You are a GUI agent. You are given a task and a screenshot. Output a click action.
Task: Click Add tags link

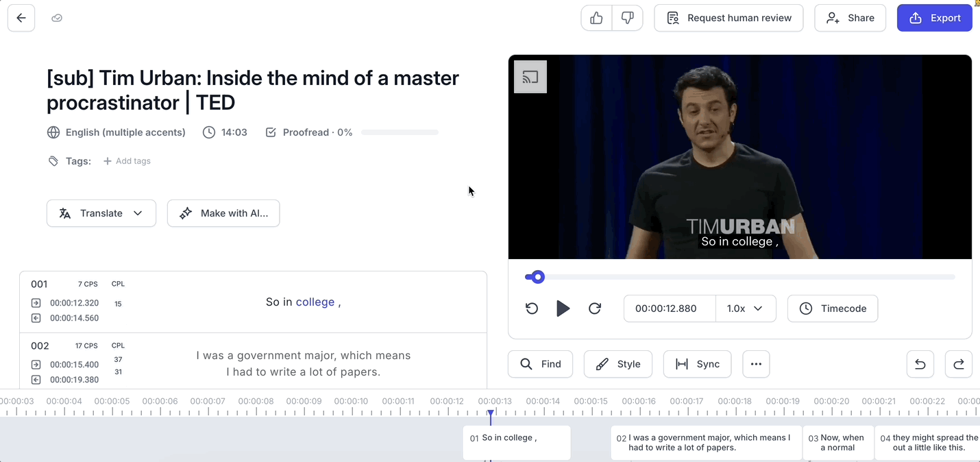(127, 161)
